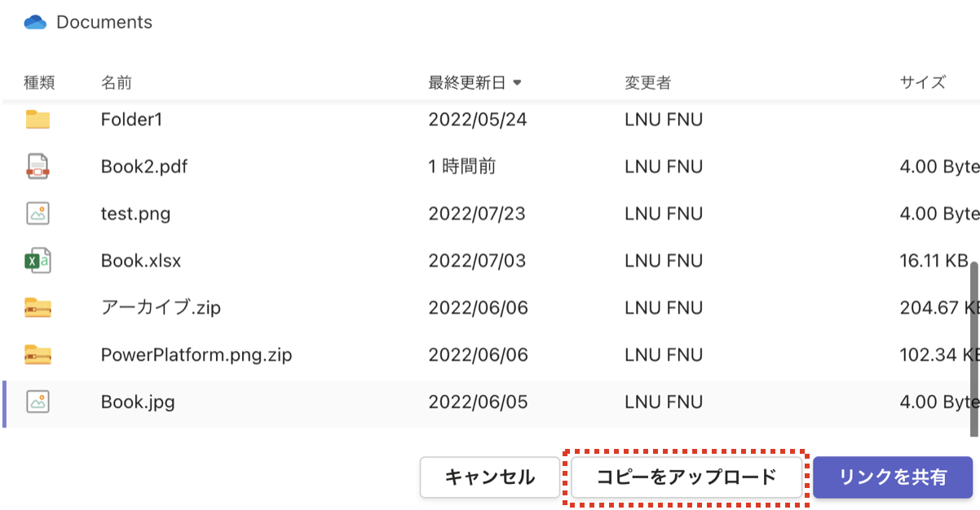Select the Book.xlsx file name
Image resolution: width=980 pixels, height=510 pixels.
click(141, 261)
